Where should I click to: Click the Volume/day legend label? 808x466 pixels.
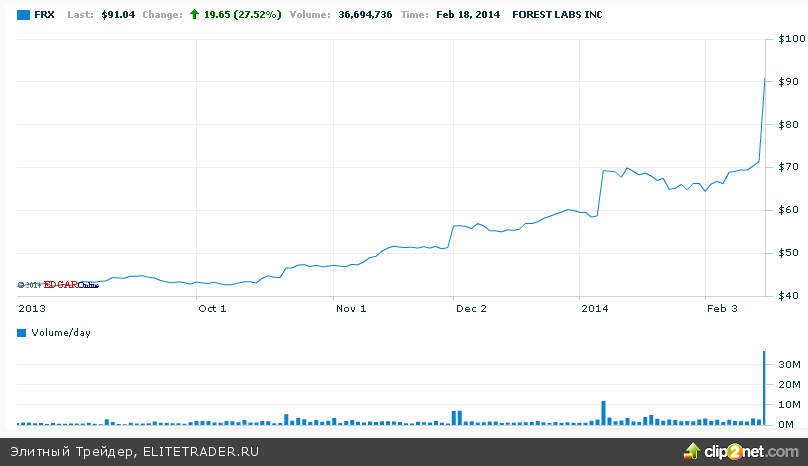pos(61,333)
